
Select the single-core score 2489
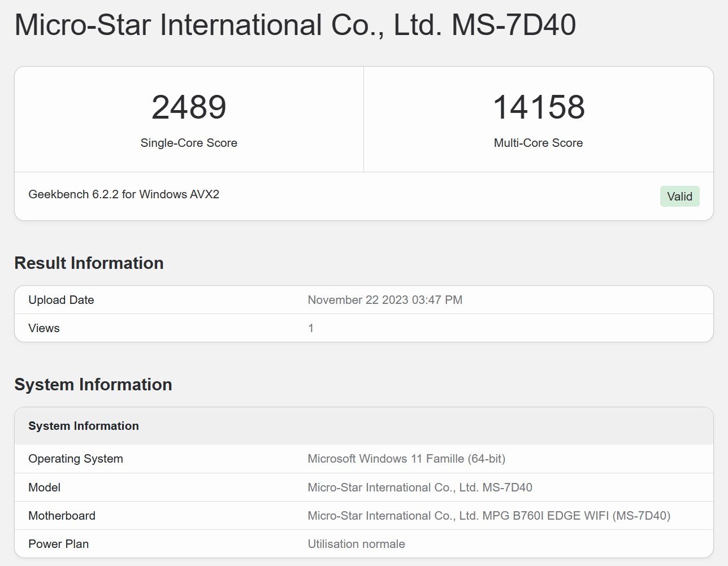(x=189, y=107)
